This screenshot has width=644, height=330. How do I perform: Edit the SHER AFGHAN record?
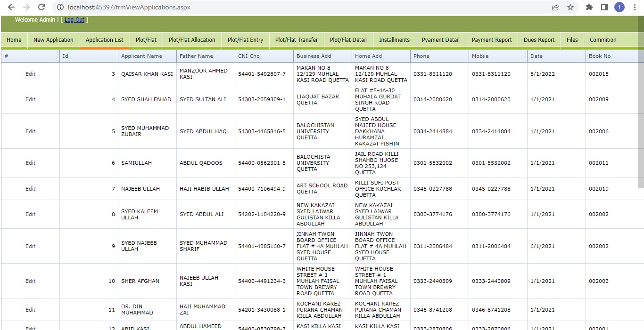[x=31, y=281]
